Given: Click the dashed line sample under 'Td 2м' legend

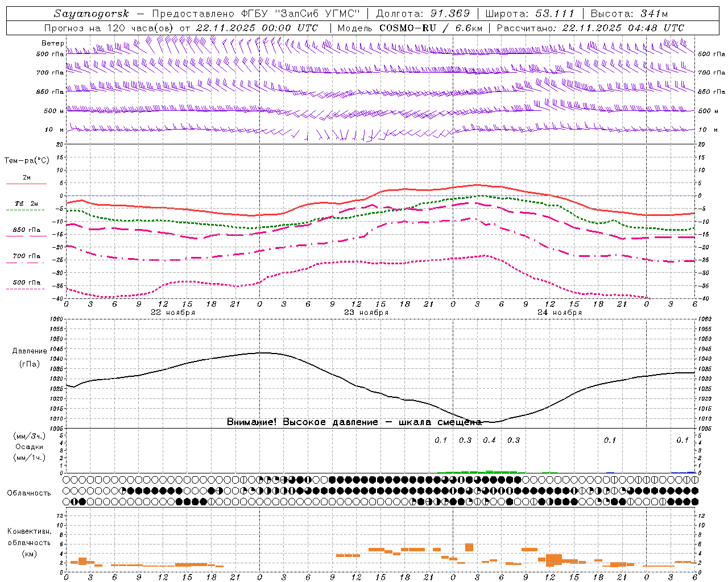Looking at the screenshot, I should 25,210.
